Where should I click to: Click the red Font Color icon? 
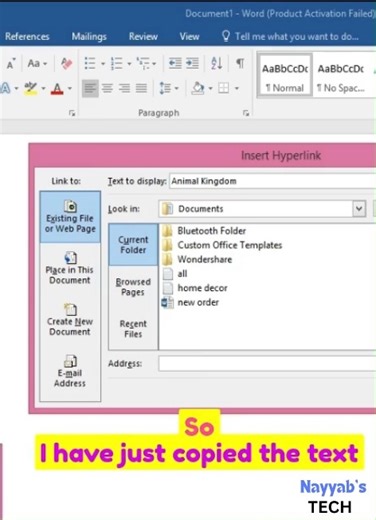[57, 89]
